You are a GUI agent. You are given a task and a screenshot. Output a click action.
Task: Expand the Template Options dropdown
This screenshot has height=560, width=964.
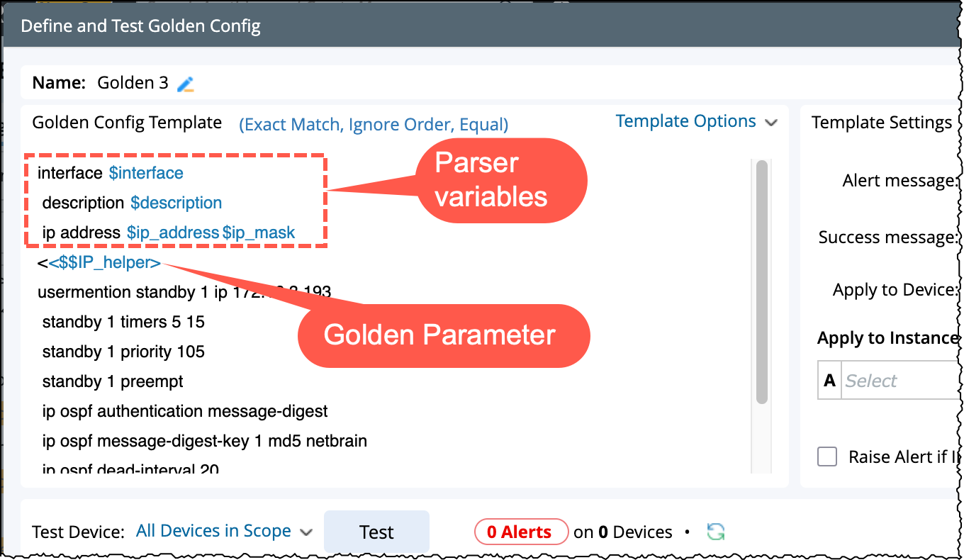point(696,122)
